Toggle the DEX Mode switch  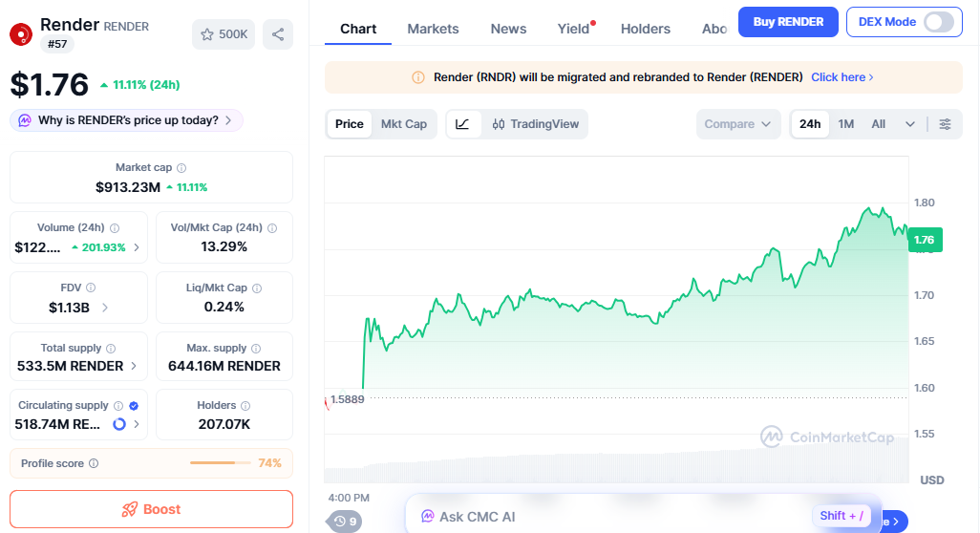[x=939, y=22]
